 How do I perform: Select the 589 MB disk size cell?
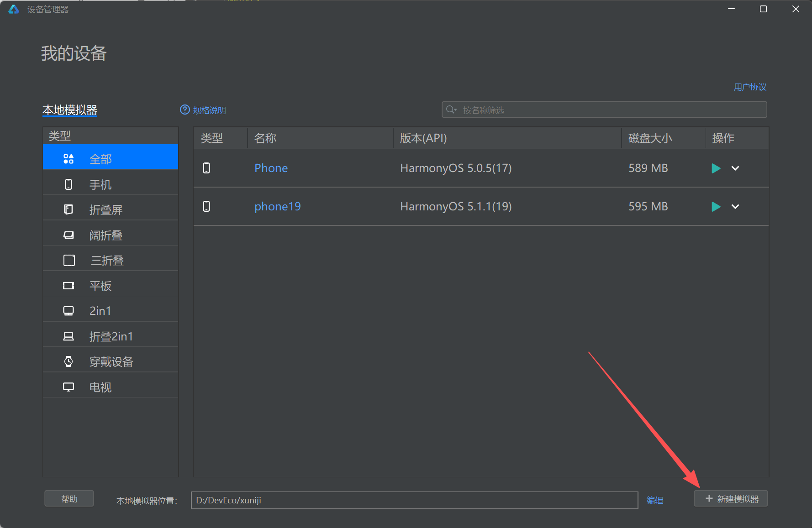(648, 168)
